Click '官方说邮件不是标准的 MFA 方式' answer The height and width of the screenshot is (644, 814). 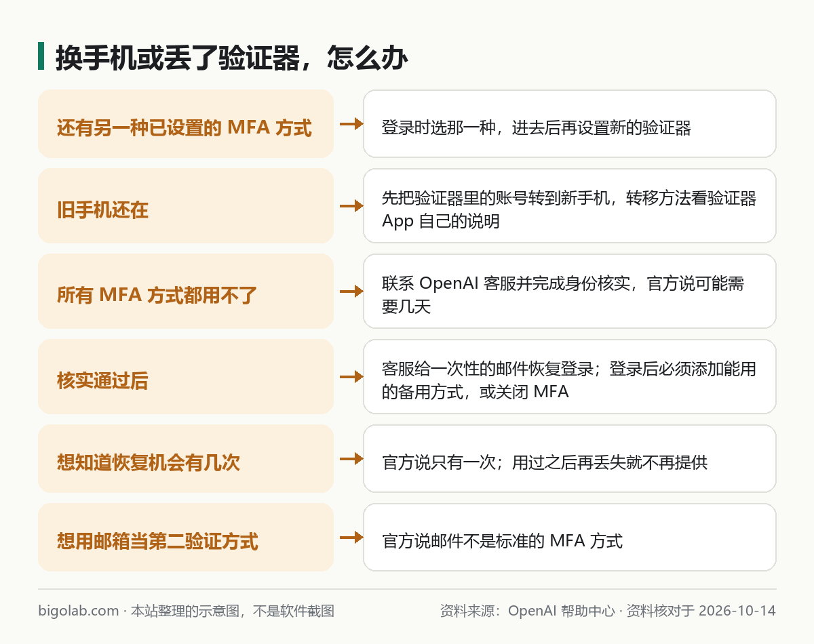tap(570, 538)
